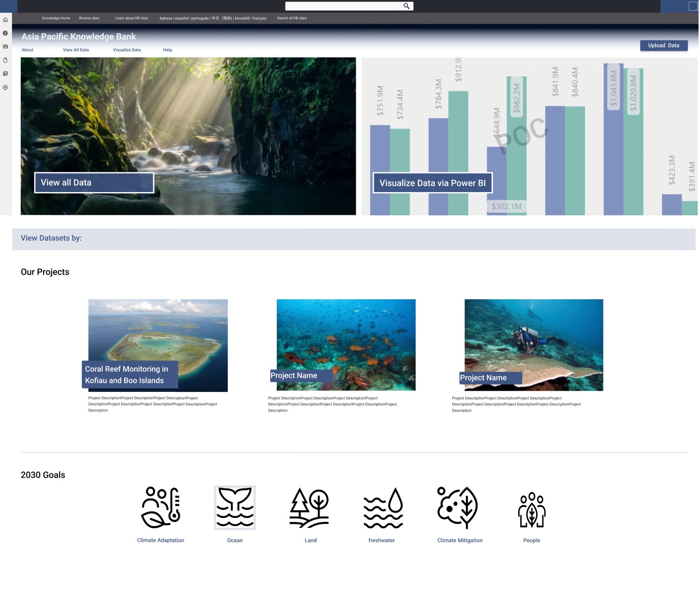Open View all Data link

click(x=94, y=183)
